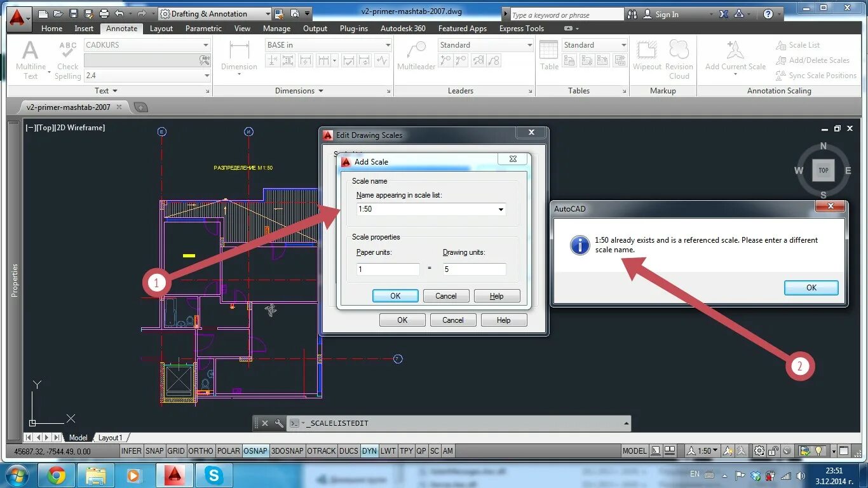Click OK in the Add Scale dialog
Screen dimensions: 868x488
[395, 296]
